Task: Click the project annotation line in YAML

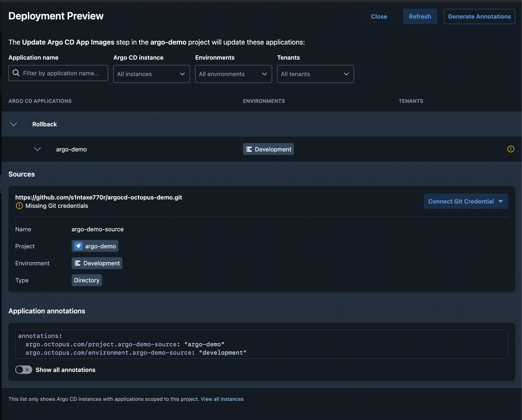Action: point(125,344)
